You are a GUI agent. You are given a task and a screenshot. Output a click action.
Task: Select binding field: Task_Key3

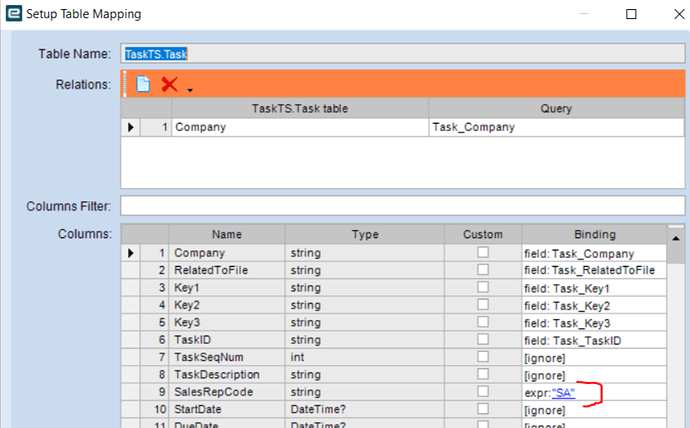(595, 323)
